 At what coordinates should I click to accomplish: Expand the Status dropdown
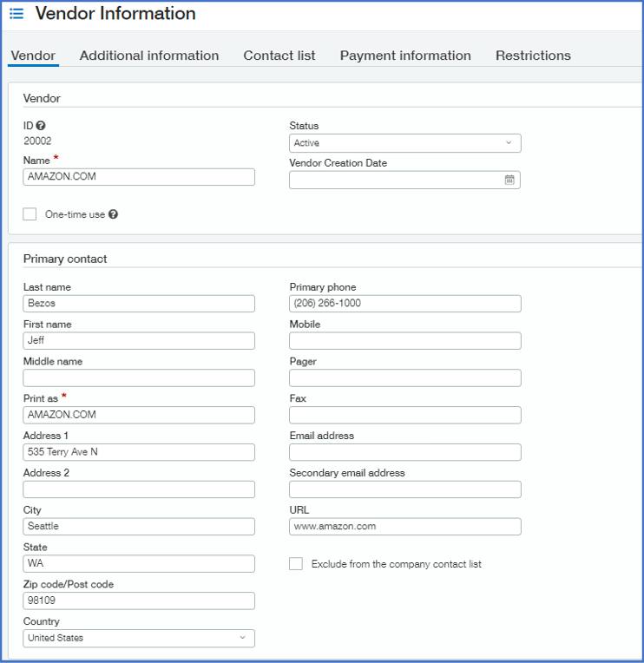click(404, 143)
